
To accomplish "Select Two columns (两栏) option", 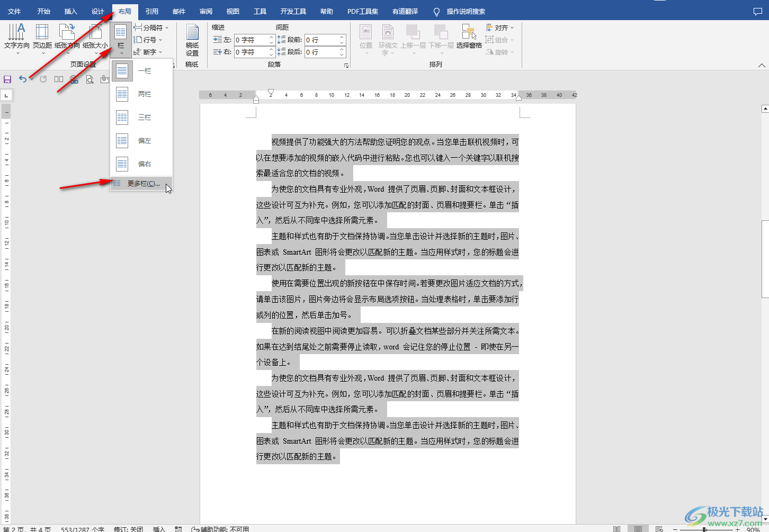I will (141, 94).
